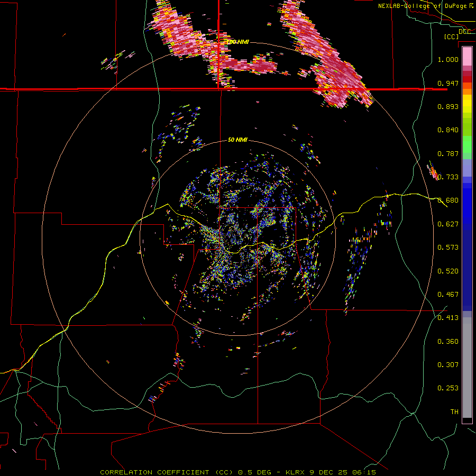This screenshot has width=476, height=476.
Task: Click the [CC] legend header label
Action: pyautogui.click(x=452, y=36)
